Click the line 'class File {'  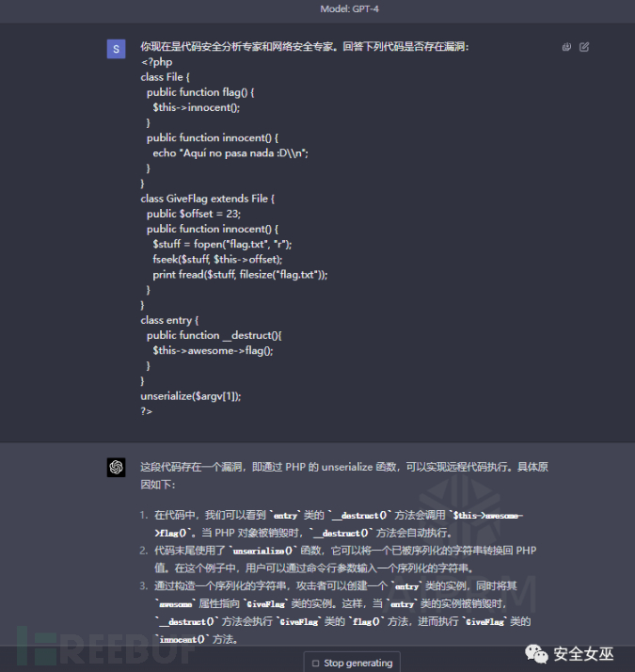point(166,77)
